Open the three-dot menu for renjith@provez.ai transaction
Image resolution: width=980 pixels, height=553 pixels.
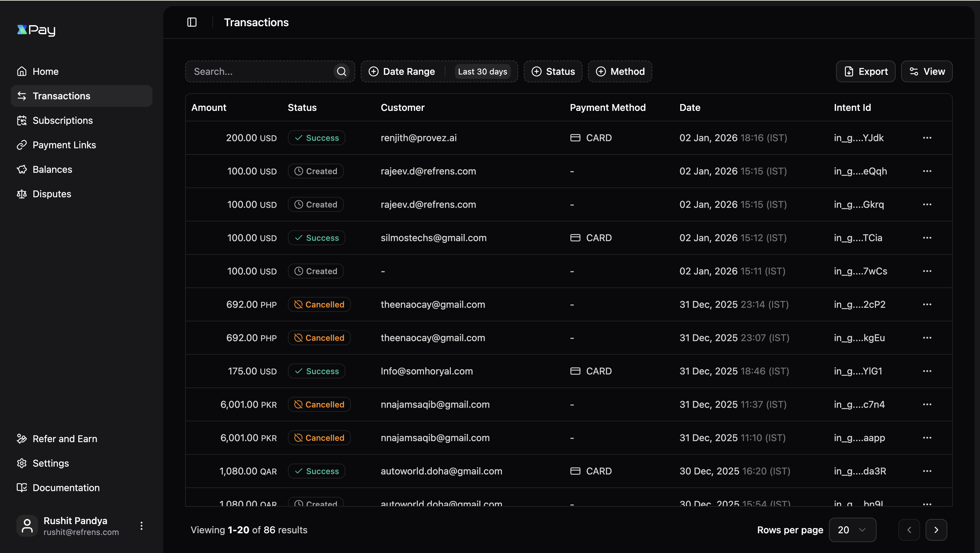coord(927,138)
